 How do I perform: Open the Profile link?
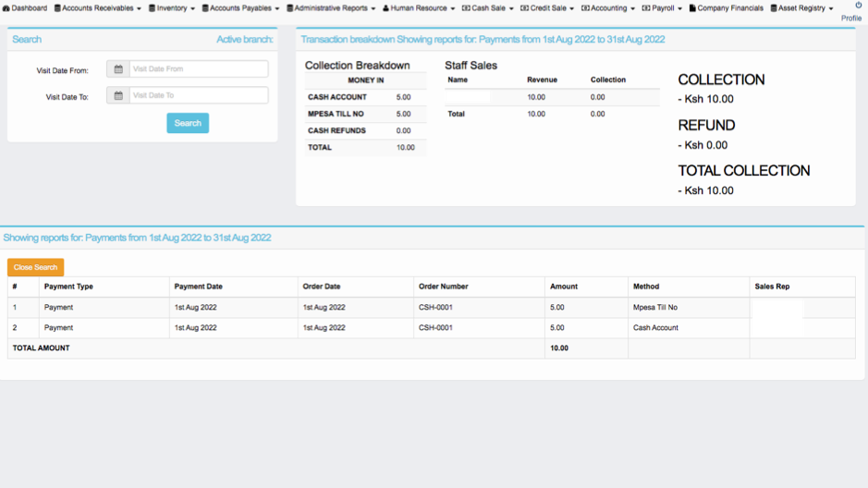[851, 18]
